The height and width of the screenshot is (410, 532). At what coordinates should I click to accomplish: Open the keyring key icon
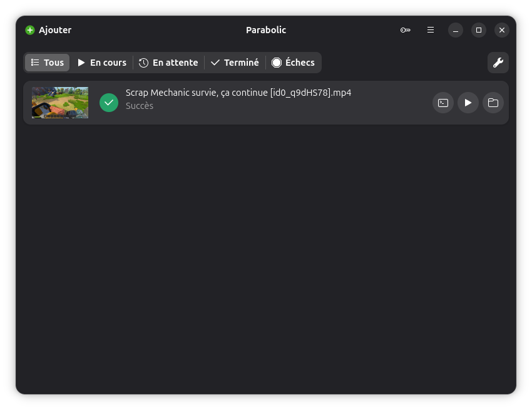point(405,30)
